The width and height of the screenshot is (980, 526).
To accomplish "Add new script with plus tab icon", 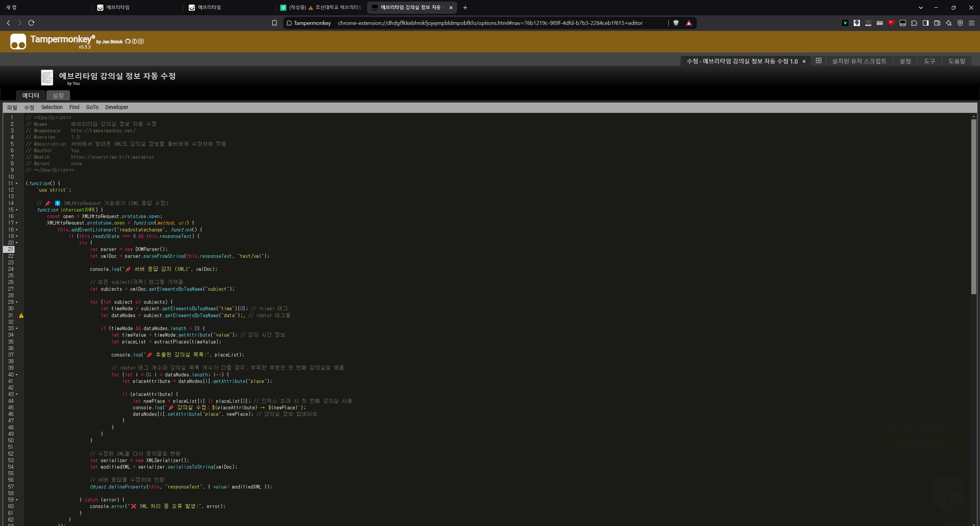I will point(818,60).
